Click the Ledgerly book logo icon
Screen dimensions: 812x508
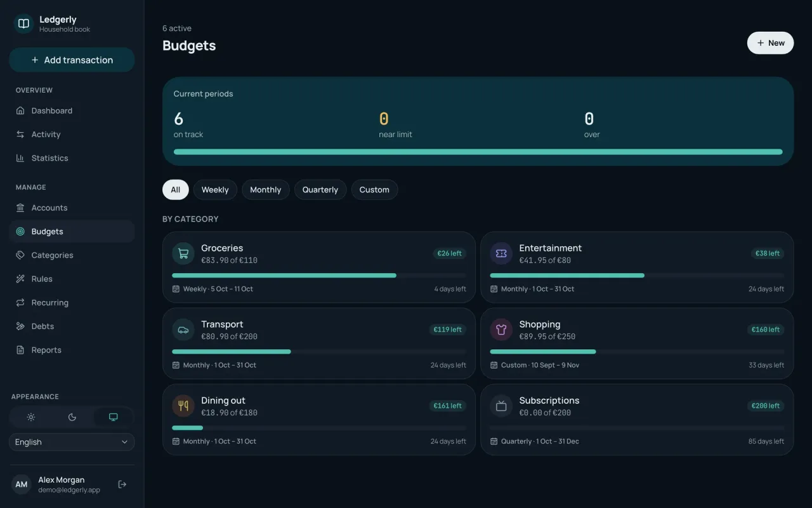[x=23, y=24]
